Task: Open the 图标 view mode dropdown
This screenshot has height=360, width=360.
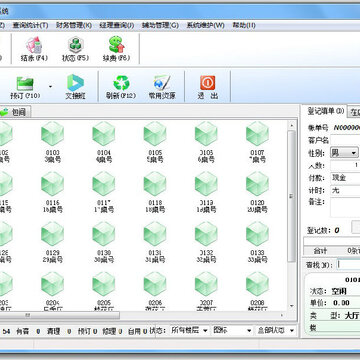Action: [x=232, y=331]
